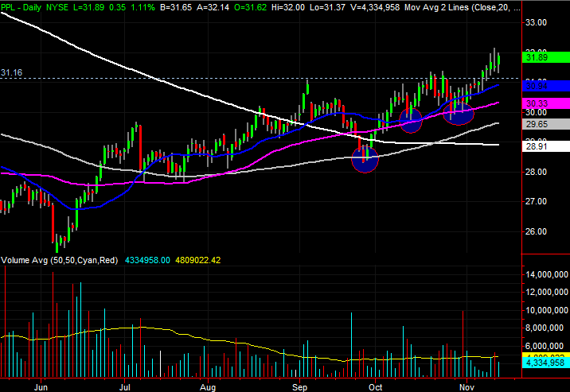Click the 26.00 price axis label

click(536, 231)
